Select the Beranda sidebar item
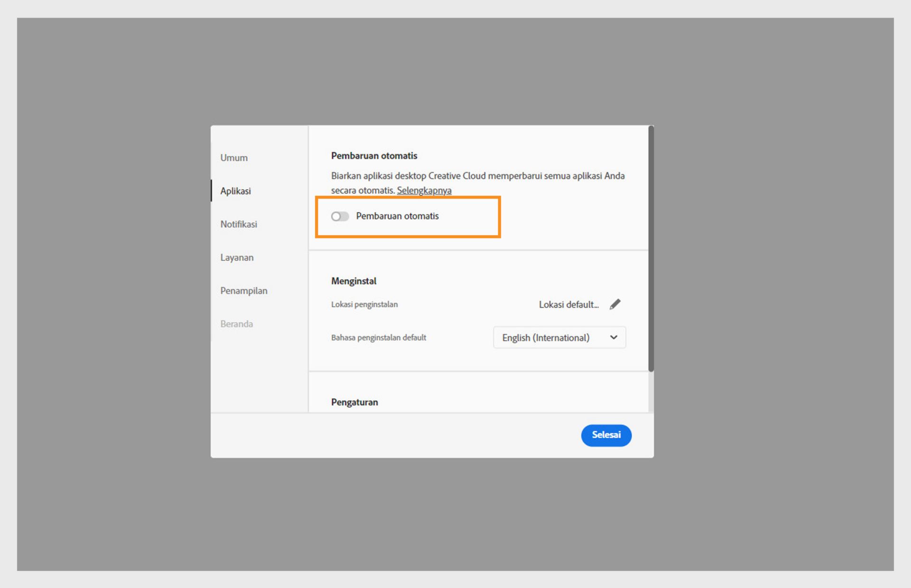Image resolution: width=911 pixels, height=588 pixels. (236, 324)
